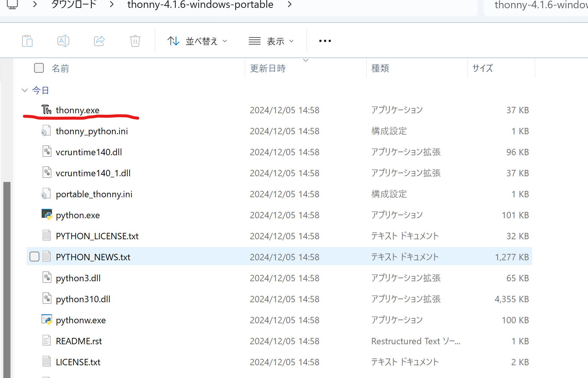Viewport: 588px width, 378px height.
Task: Click the vcruntime140.dll file icon
Action: [x=46, y=152]
